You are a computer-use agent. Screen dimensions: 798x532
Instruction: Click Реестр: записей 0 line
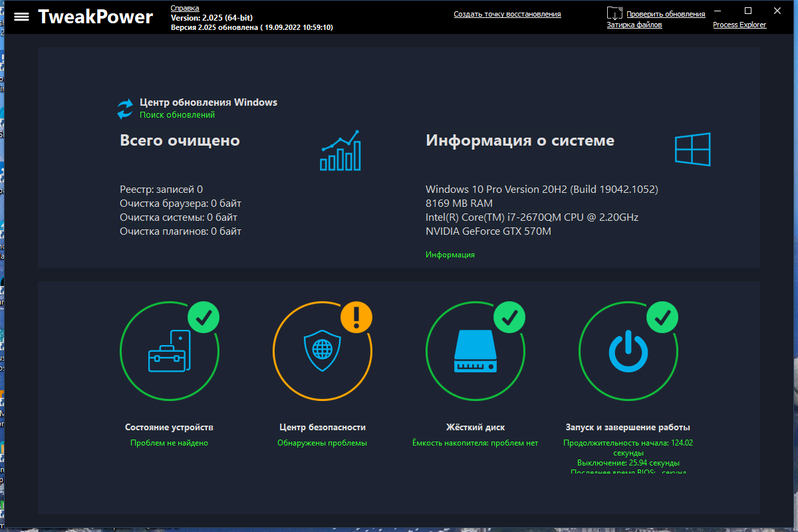tap(162, 190)
